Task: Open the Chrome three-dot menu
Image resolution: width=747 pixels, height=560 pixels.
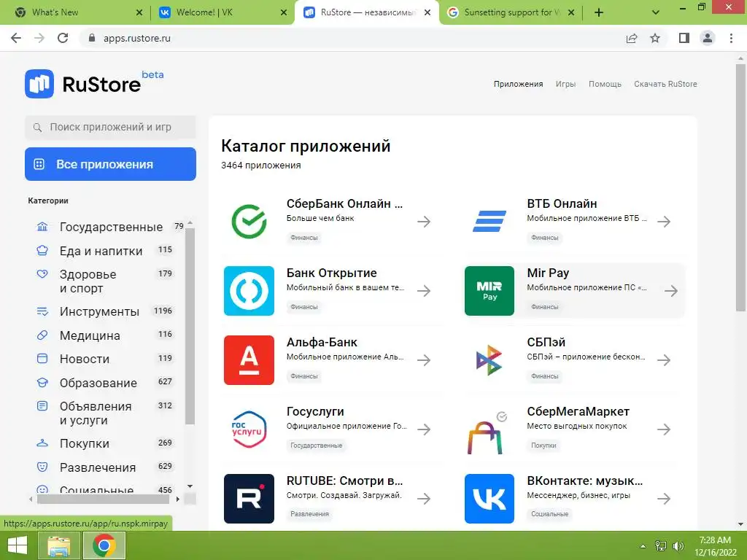Action: pos(731,38)
